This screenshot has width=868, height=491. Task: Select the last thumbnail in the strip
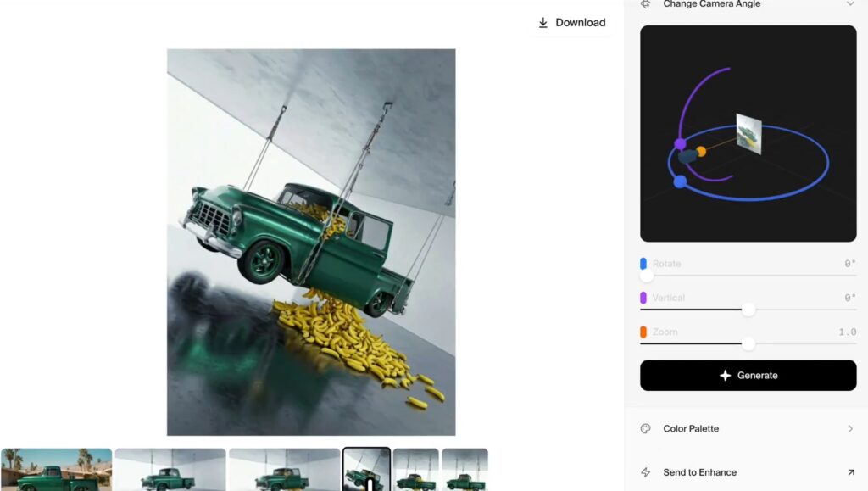[x=465, y=469]
